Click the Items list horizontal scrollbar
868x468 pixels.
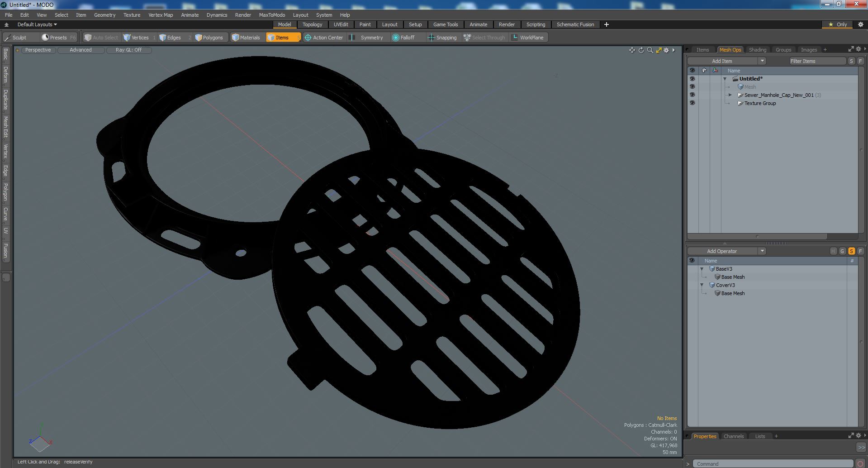(x=757, y=236)
